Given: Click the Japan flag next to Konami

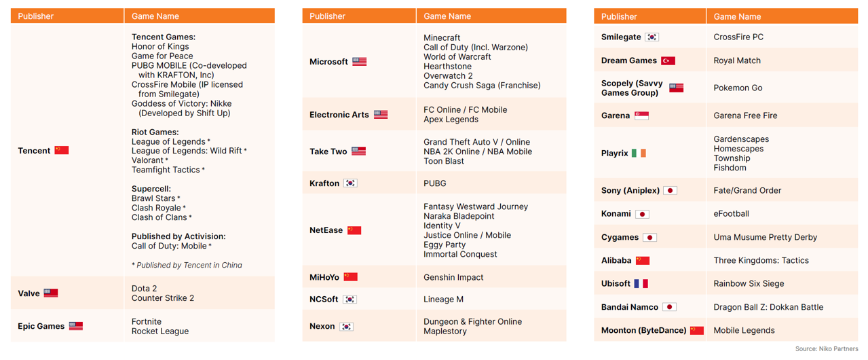Looking at the screenshot, I should tap(642, 213).
